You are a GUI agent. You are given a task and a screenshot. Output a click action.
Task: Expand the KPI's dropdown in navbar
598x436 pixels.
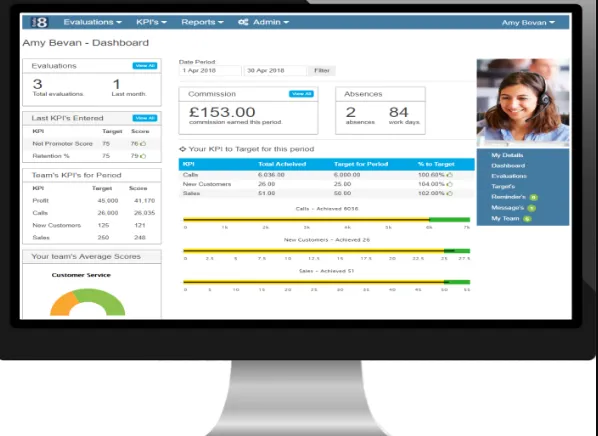151,22
